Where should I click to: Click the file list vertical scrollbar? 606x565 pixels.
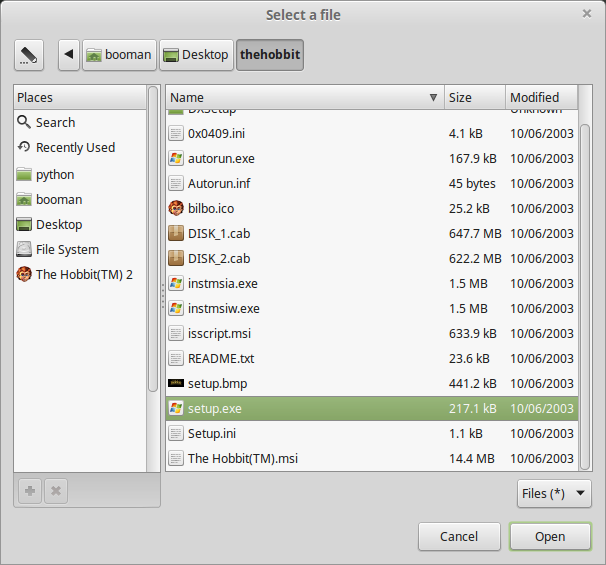[x=585, y=297]
